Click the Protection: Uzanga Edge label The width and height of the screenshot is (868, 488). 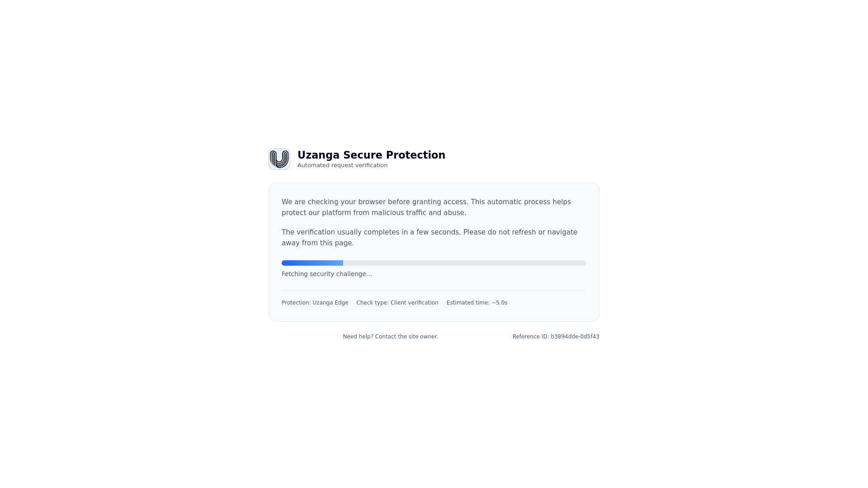coord(315,303)
